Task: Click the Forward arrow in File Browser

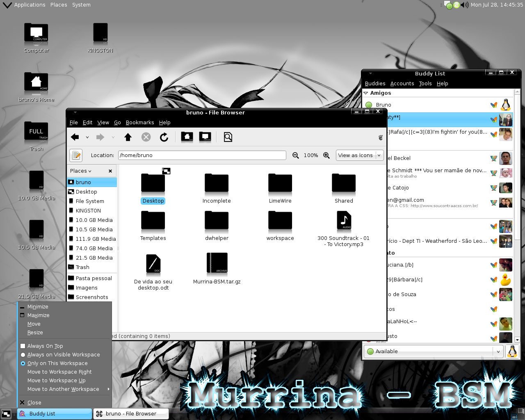Action: [100, 137]
